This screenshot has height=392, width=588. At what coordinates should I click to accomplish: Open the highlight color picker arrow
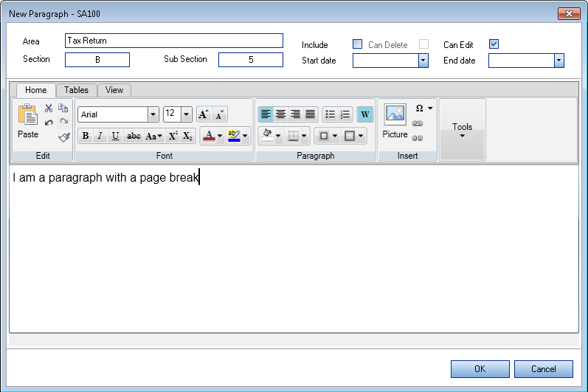tap(245, 136)
